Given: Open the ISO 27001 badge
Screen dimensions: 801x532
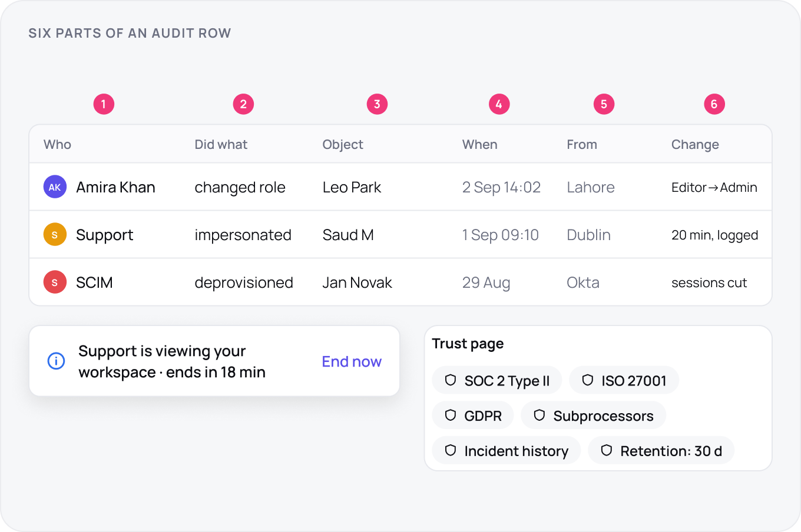Looking at the screenshot, I should click(x=624, y=380).
